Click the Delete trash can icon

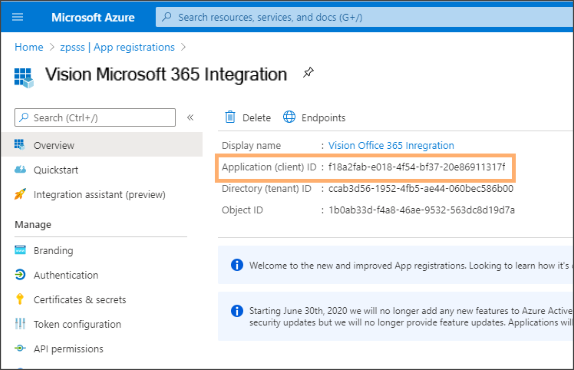230,117
